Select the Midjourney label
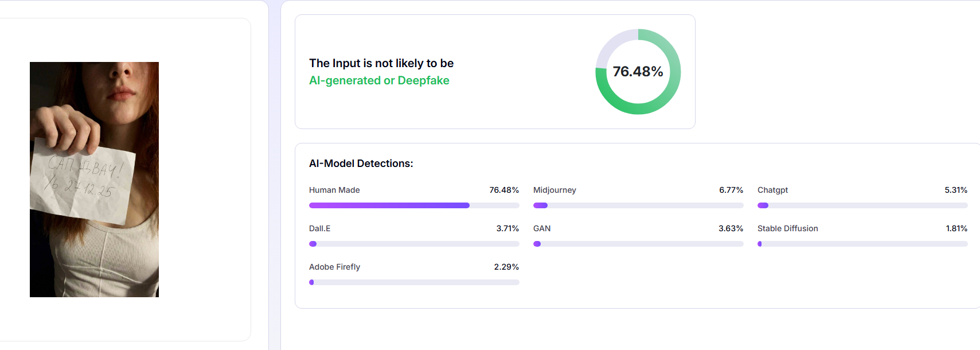The height and width of the screenshot is (350, 980). pos(555,190)
